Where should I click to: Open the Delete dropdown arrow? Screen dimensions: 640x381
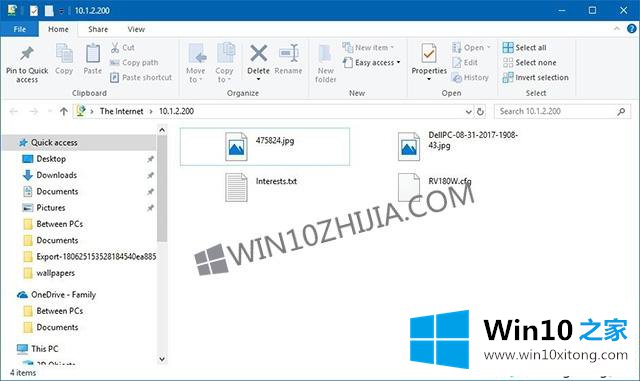258,79
